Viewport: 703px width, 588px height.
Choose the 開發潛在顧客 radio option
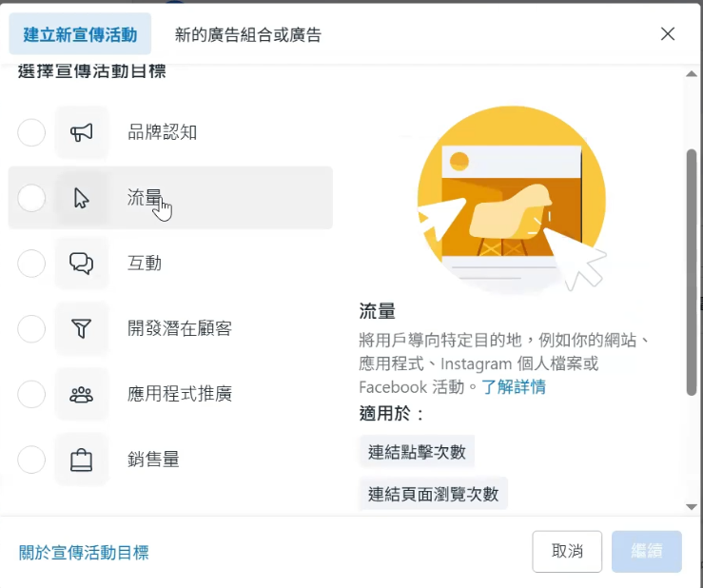(x=31, y=329)
